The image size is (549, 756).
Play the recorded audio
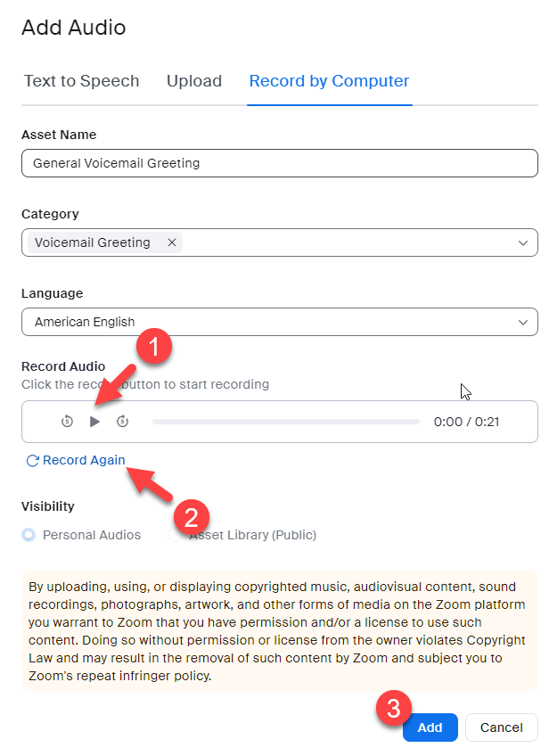(95, 422)
